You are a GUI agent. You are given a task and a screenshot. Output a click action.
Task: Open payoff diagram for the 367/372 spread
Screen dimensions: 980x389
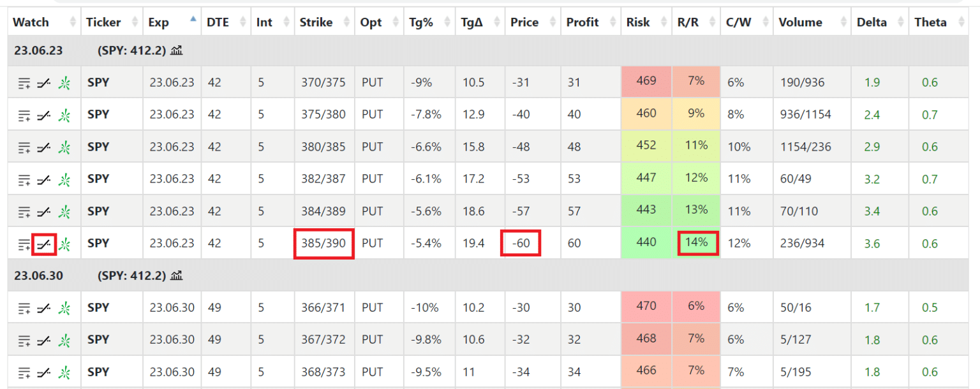tap(44, 340)
